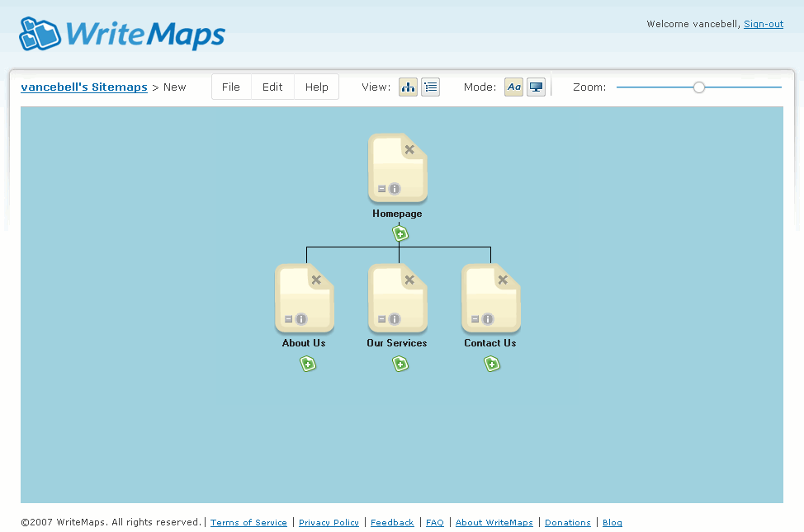The image size is (804, 532).
Task: Delete the Homepage page with its X icon
Action: coord(409,149)
